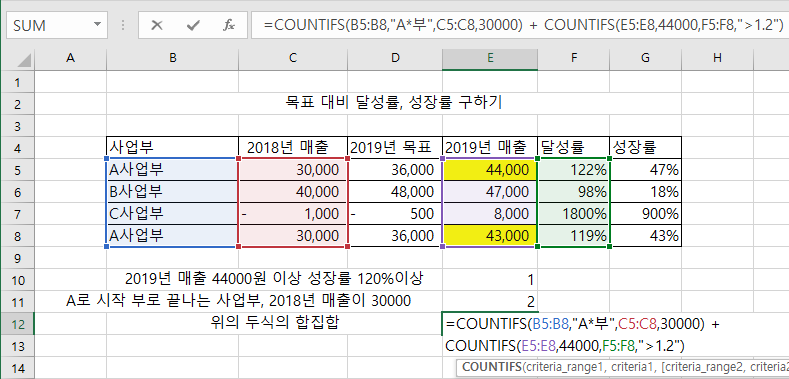The width and height of the screenshot is (789, 379).
Task: Click the '성장률' header cell
Action: pyautogui.click(x=646, y=147)
